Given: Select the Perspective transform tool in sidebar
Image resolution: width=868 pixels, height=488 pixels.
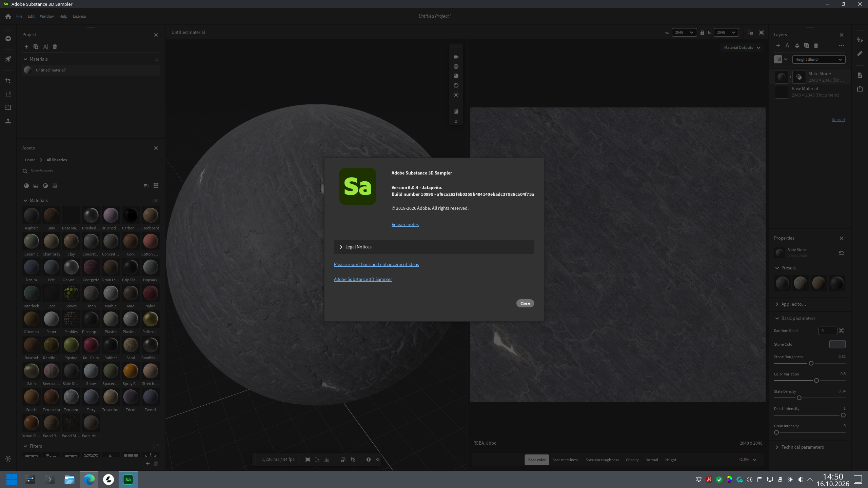Looking at the screenshot, I should [8, 94].
